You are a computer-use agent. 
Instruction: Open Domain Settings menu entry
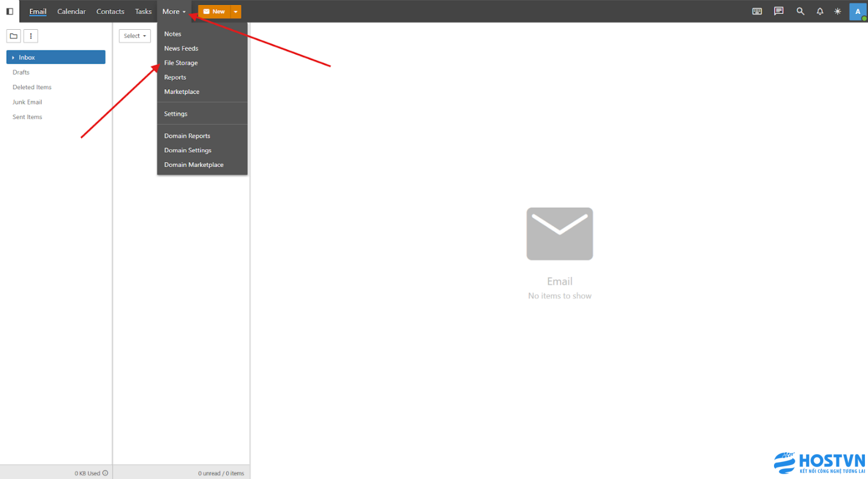point(187,151)
